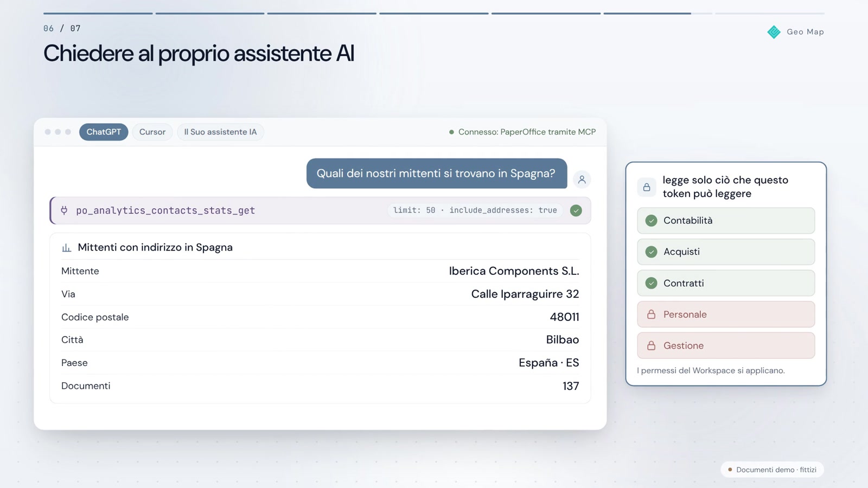Click the I permessi del Workspace si applicano note
Viewport: 868px width, 488px height.
point(711,370)
